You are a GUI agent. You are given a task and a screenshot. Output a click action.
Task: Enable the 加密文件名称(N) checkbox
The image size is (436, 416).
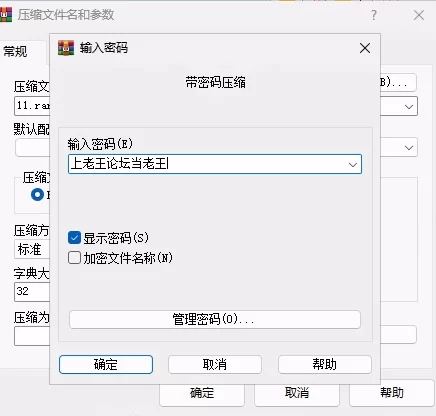(74, 258)
